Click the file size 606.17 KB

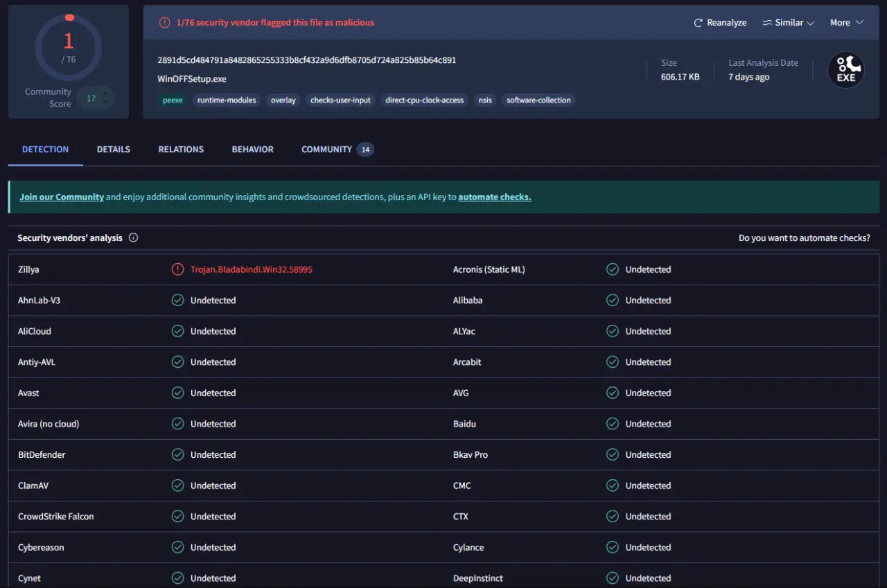click(x=680, y=77)
